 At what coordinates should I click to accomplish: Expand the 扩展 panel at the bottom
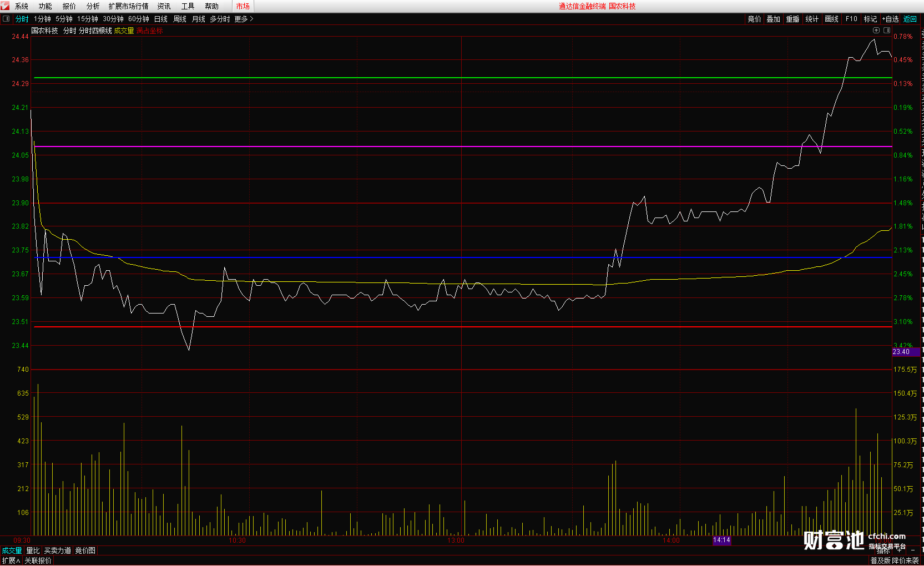click(11, 560)
